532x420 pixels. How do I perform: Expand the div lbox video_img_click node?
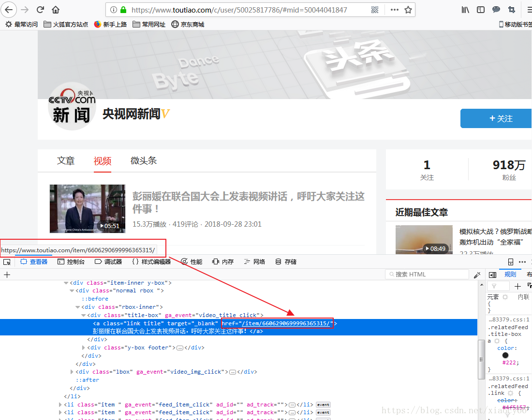coord(72,372)
